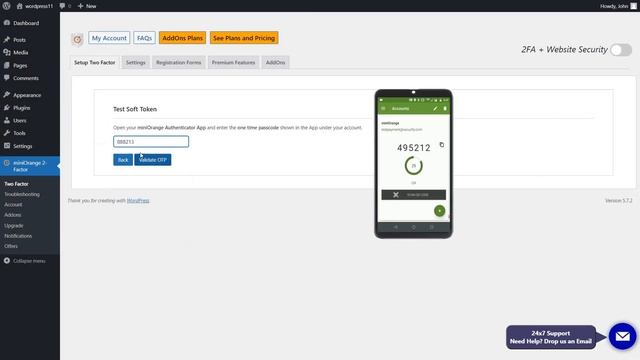This screenshot has width=640, height=360.
Task: Click the New content plus button
Action: [x=87, y=6]
